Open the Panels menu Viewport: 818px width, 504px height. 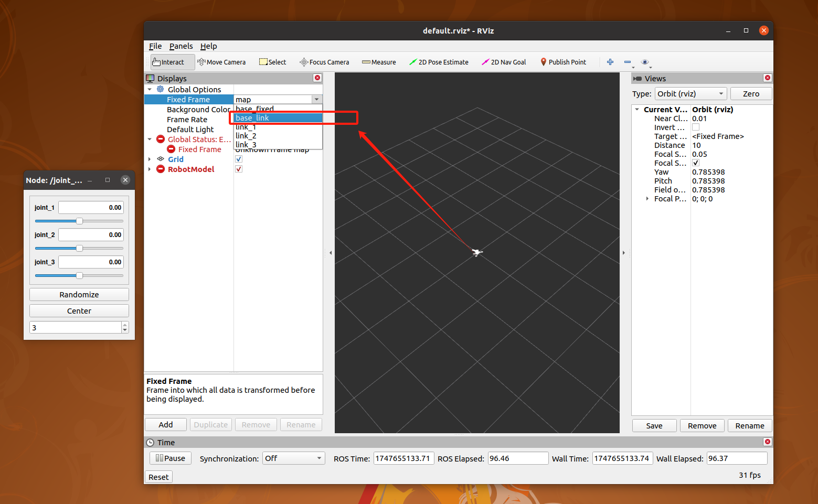pos(181,46)
